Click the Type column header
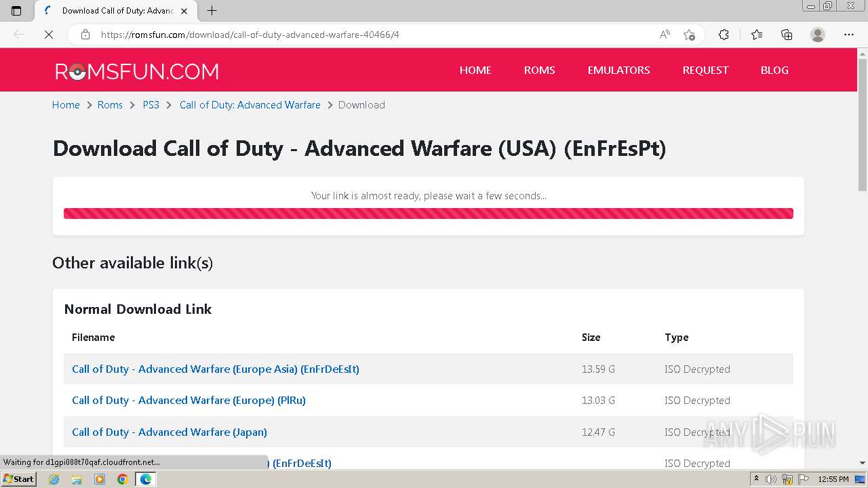This screenshot has width=868, height=488. [677, 338]
